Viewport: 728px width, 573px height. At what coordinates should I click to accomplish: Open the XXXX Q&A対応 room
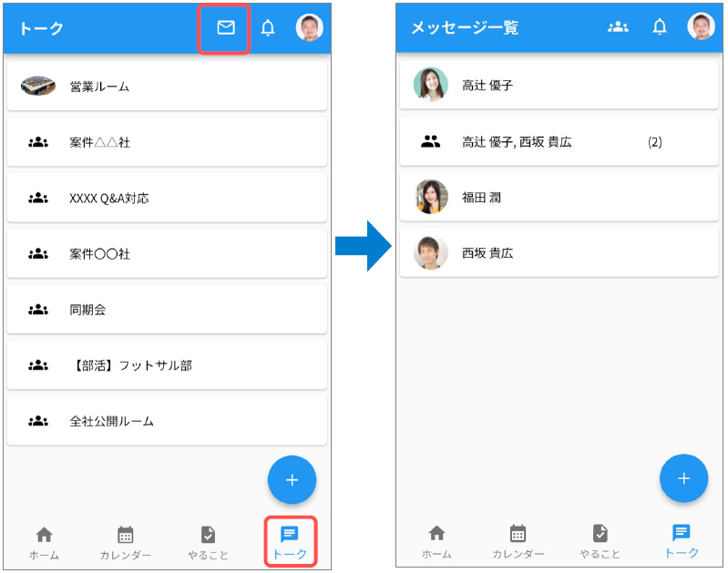[x=167, y=199]
